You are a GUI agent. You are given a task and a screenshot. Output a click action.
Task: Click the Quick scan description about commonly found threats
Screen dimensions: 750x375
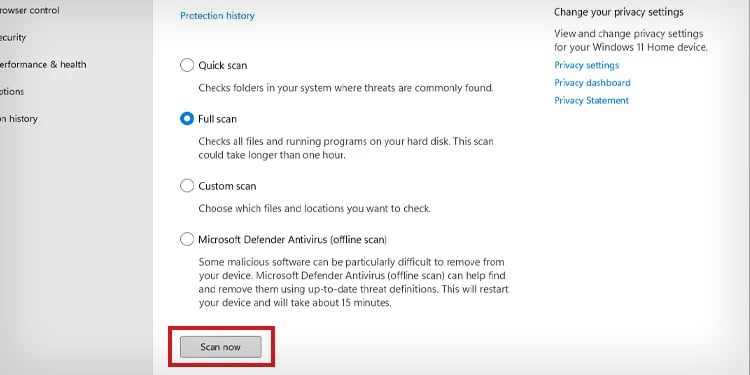point(345,88)
